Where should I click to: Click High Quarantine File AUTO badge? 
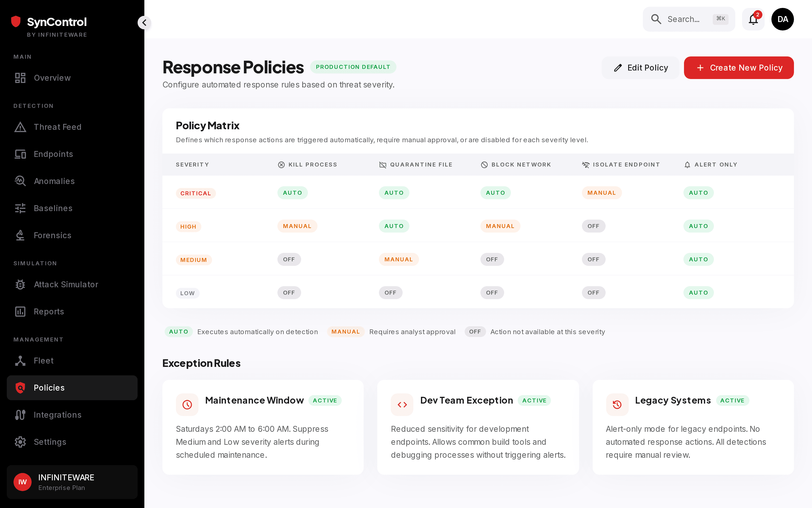coord(394,226)
